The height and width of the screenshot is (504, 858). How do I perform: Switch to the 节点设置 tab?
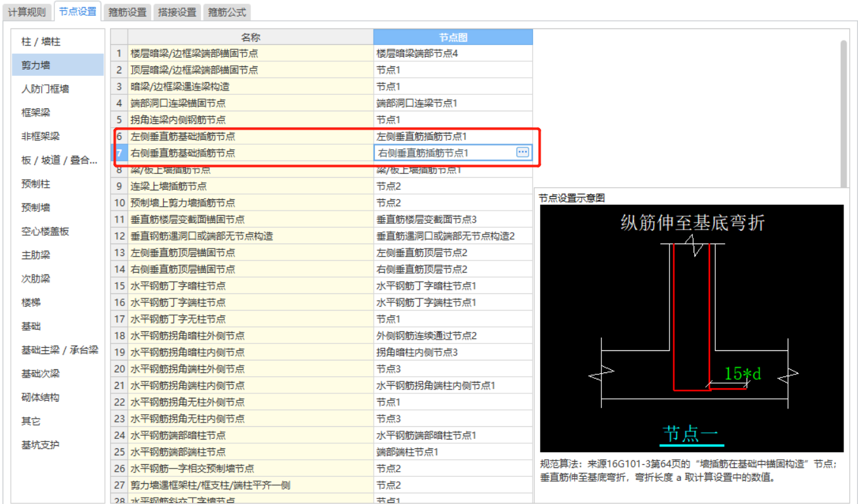(78, 11)
